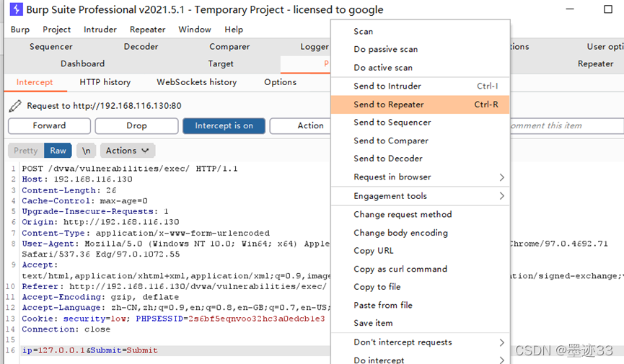Choose Send to Sequencer
Screen dimensions: 624x364
click(421, 123)
